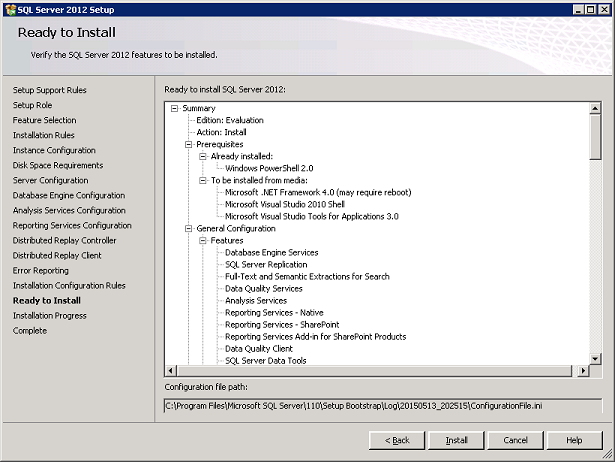Select the Installation Rules step
The height and width of the screenshot is (462, 615).
click(44, 135)
